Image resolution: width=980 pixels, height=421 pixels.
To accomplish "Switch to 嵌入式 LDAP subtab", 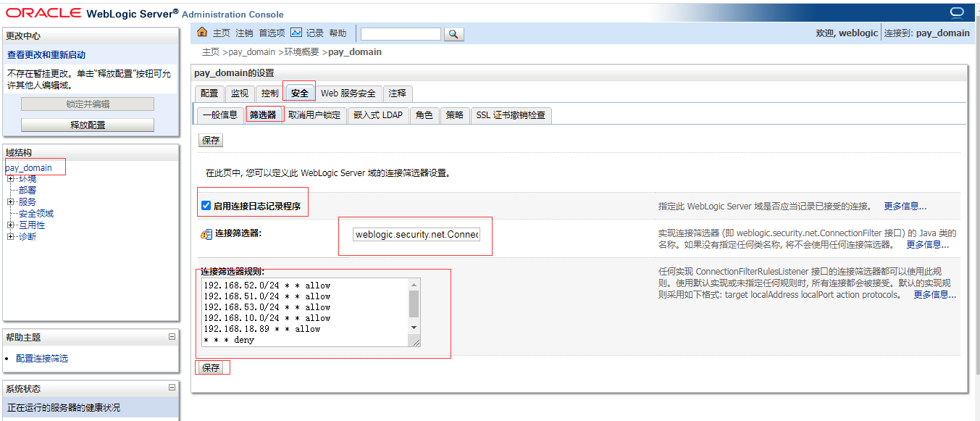I will [378, 115].
